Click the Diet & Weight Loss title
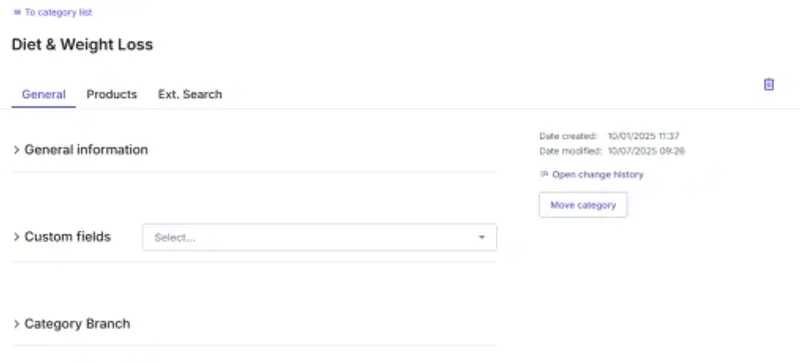Viewport: 800px width, 363px height. click(82, 44)
